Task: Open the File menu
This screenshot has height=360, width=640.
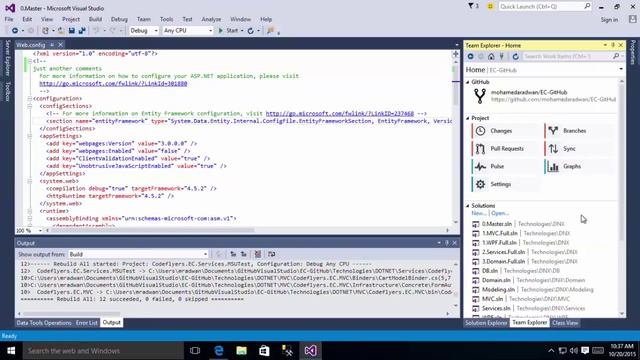Action: pyautogui.click(x=9, y=19)
